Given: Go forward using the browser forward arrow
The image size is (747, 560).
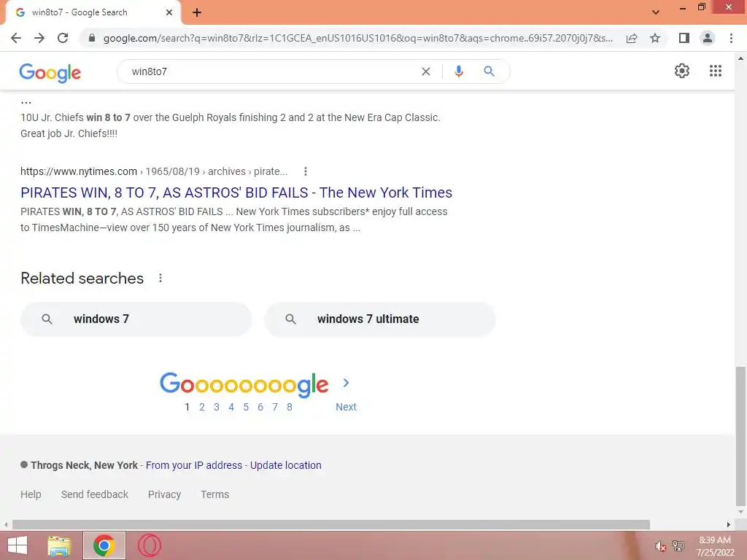Looking at the screenshot, I should pos(39,38).
